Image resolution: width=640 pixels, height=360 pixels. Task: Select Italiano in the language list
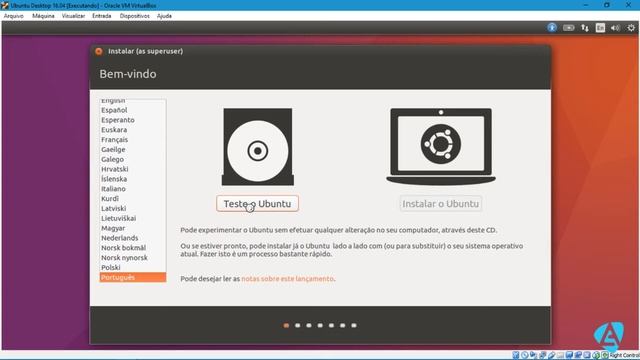[x=133, y=189]
